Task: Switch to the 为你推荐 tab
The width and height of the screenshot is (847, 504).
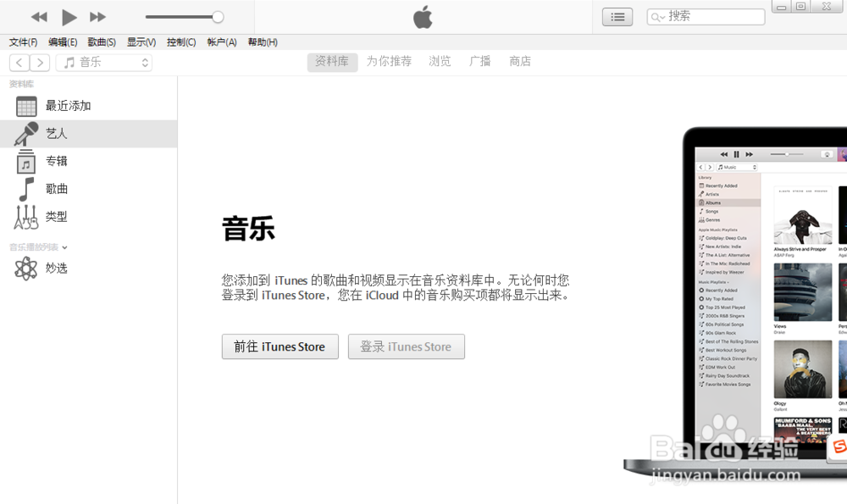Action: (389, 62)
